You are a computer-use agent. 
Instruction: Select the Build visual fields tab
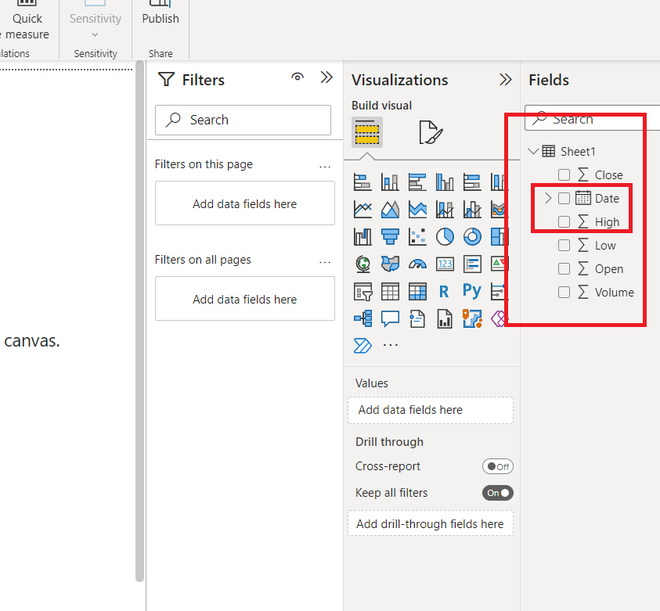click(x=367, y=132)
